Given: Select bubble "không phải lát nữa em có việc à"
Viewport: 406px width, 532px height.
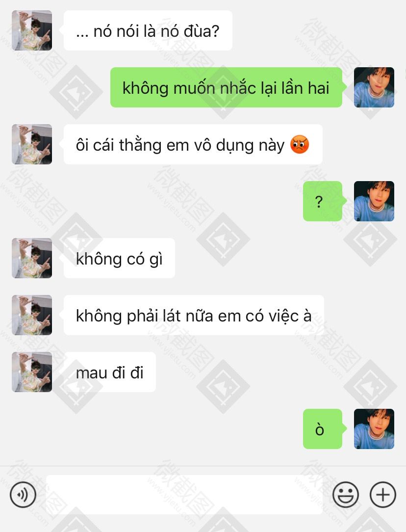Looking at the screenshot, I should (194, 315).
